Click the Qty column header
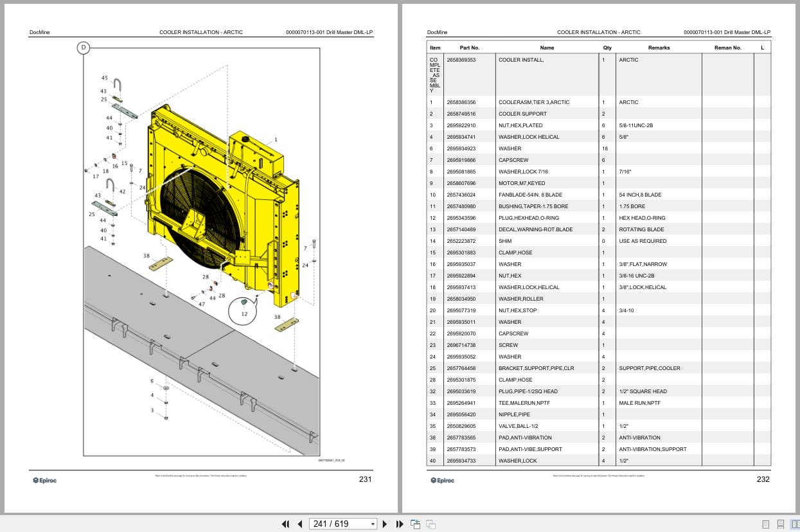 coord(607,48)
